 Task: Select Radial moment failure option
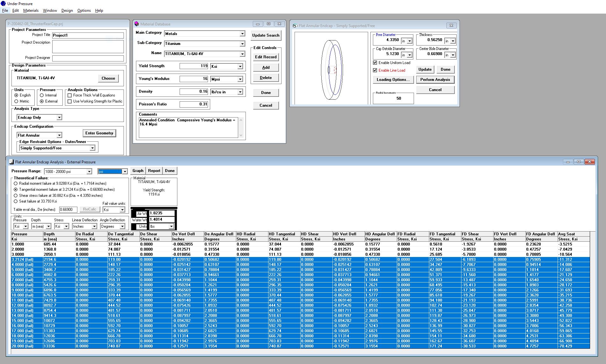click(x=16, y=183)
